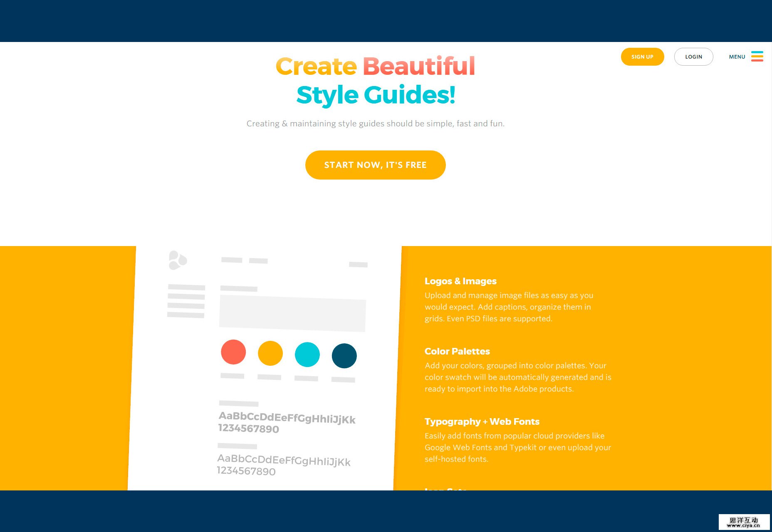Screen dimensions: 772x532
Task: Click the light AaBbCc font preview text
Action: coord(285,462)
